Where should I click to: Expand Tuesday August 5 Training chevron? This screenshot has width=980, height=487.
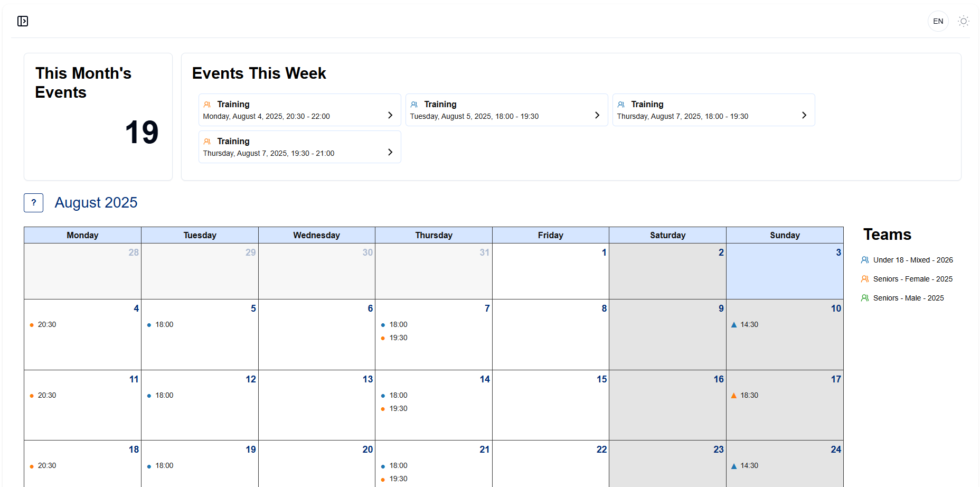(x=597, y=115)
